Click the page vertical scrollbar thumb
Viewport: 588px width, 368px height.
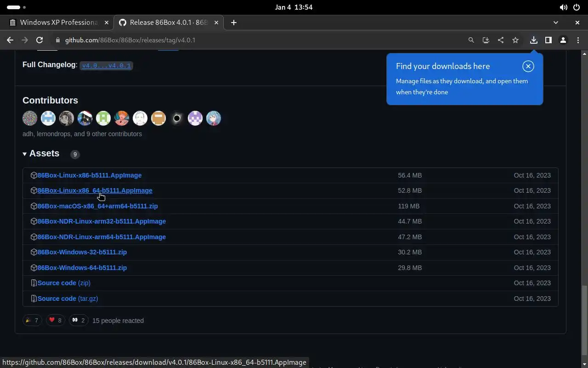[x=584, y=320]
